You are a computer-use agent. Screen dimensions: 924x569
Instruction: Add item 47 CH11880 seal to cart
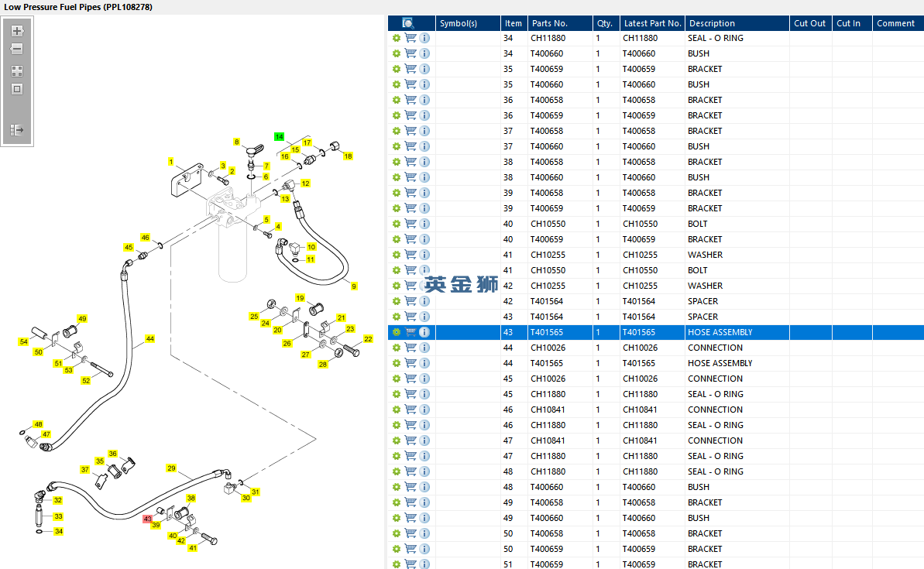click(410, 456)
